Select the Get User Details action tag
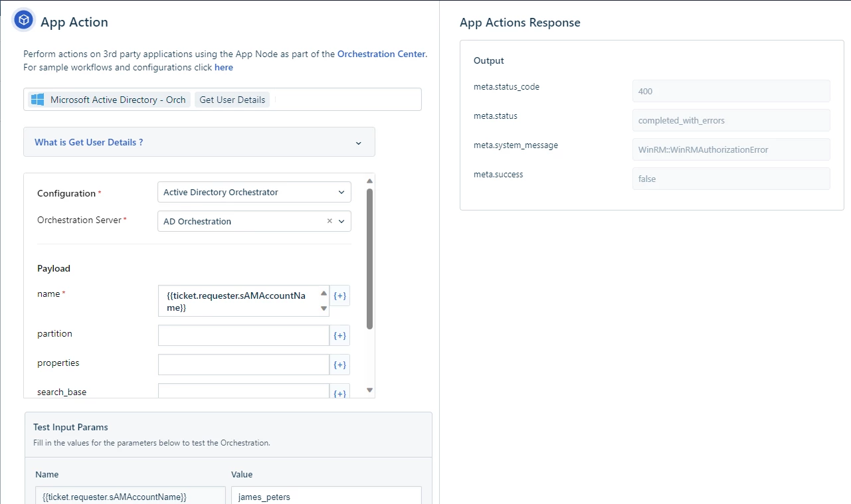This screenshot has height=504, width=851. (233, 100)
